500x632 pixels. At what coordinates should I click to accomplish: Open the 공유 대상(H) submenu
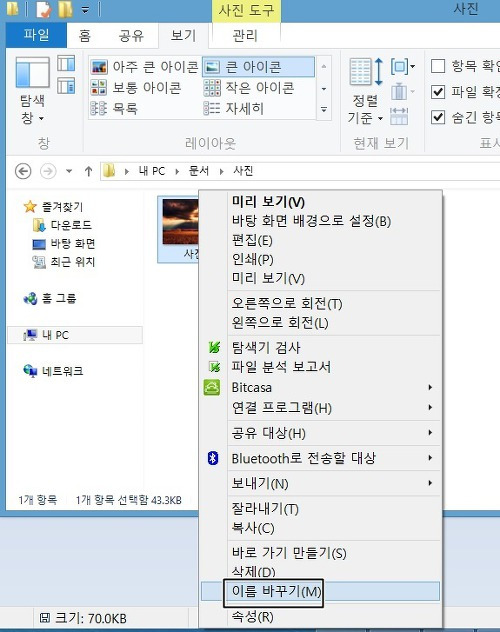click(321, 433)
